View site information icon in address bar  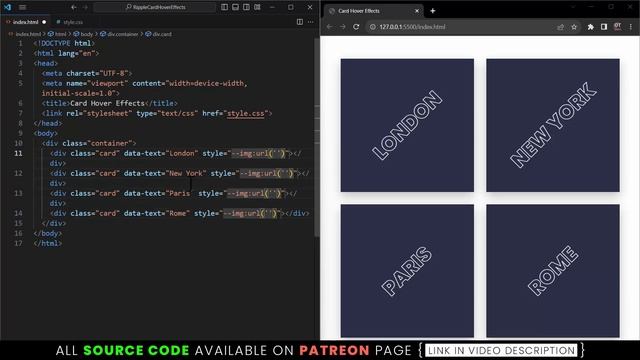[x=373, y=27]
